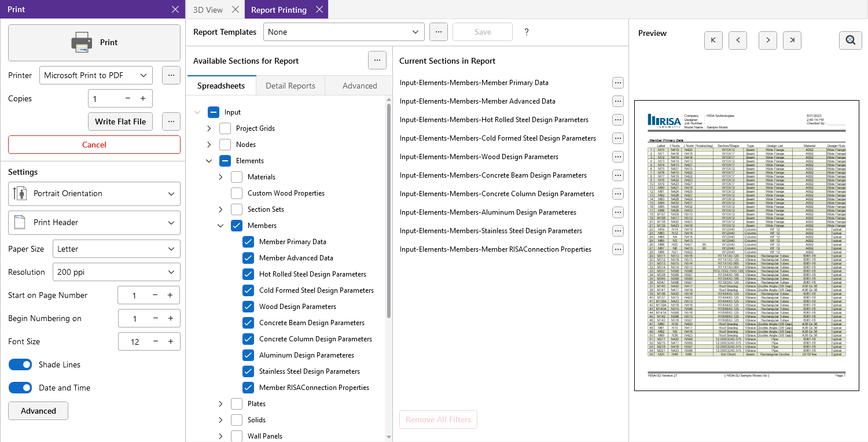The image size is (868, 442).
Task: Switch to the 3D View tab
Action: (x=208, y=10)
